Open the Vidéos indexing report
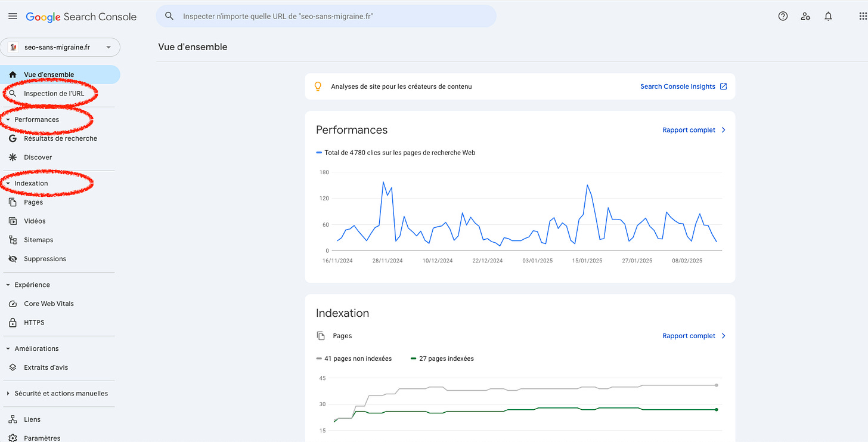 pyautogui.click(x=35, y=221)
